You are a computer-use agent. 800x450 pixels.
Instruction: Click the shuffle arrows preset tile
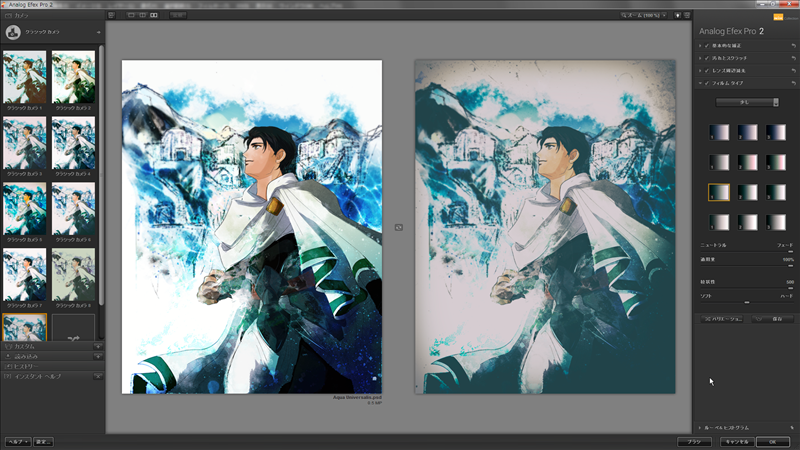pos(73,328)
